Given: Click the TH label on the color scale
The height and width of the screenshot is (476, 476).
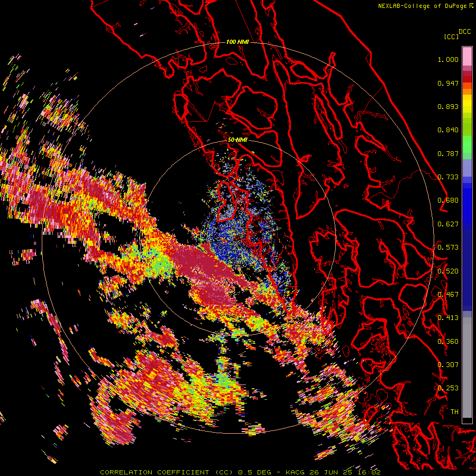Looking at the screenshot, I should [454, 411].
